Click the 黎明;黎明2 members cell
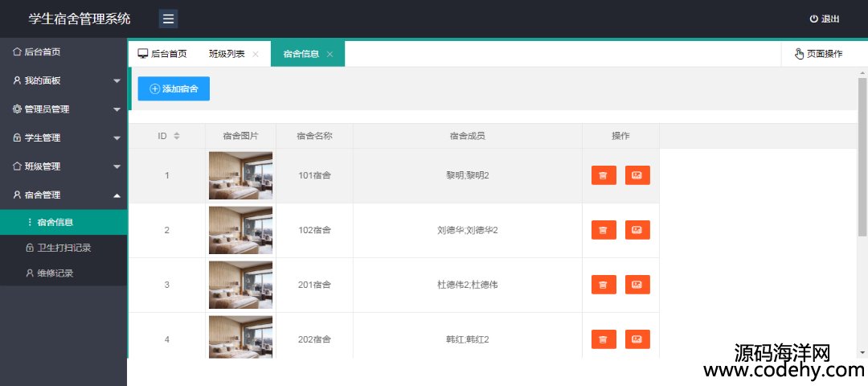The image size is (868, 386). point(468,175)
